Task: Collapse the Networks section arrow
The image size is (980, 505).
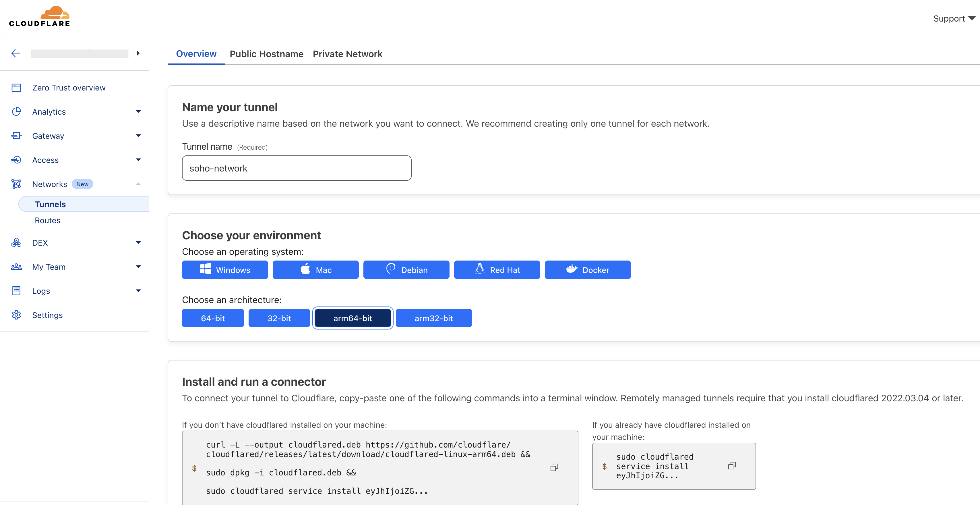Action: pos(138,184)
